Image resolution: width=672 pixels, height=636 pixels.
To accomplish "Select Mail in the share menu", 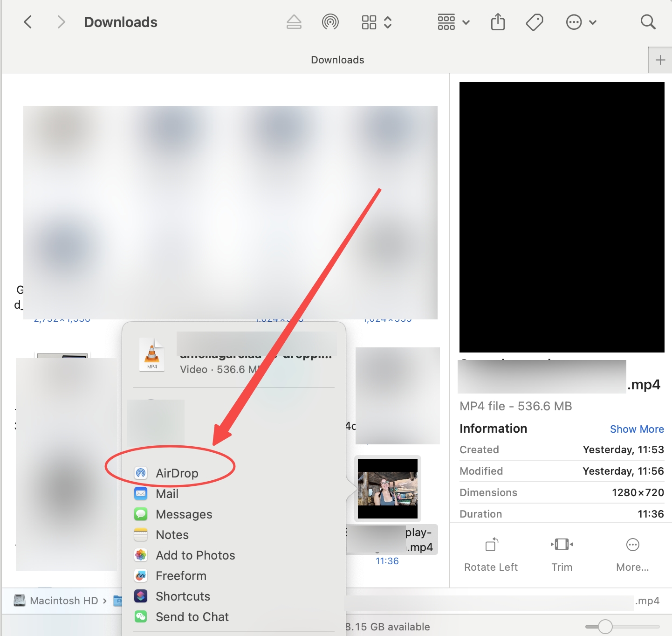I will [x=167, y=494].
